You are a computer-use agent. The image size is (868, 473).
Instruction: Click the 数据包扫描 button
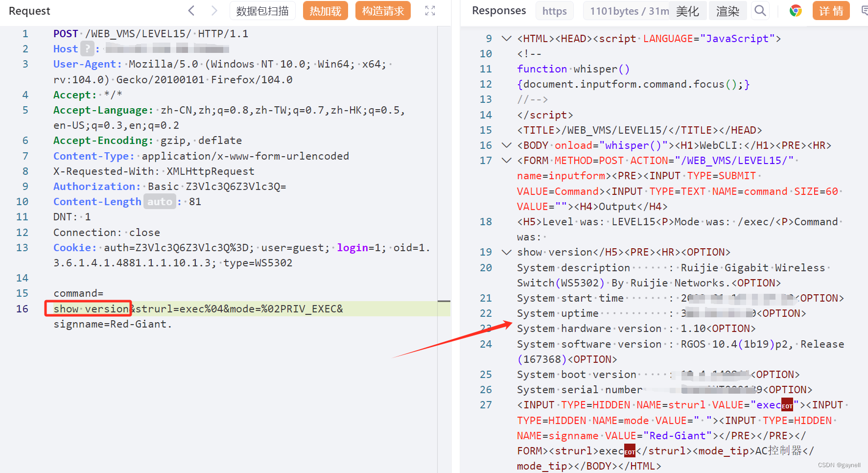(x=262, y=11)
